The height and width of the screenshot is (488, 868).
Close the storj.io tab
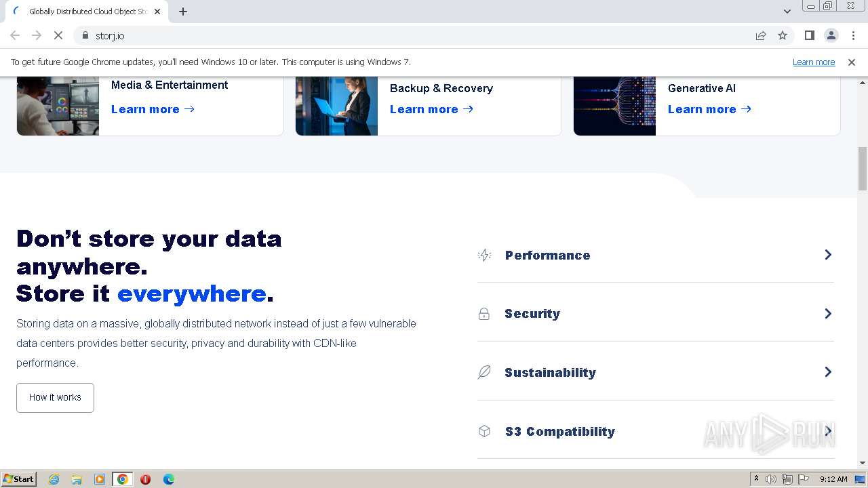pos(157,12)
